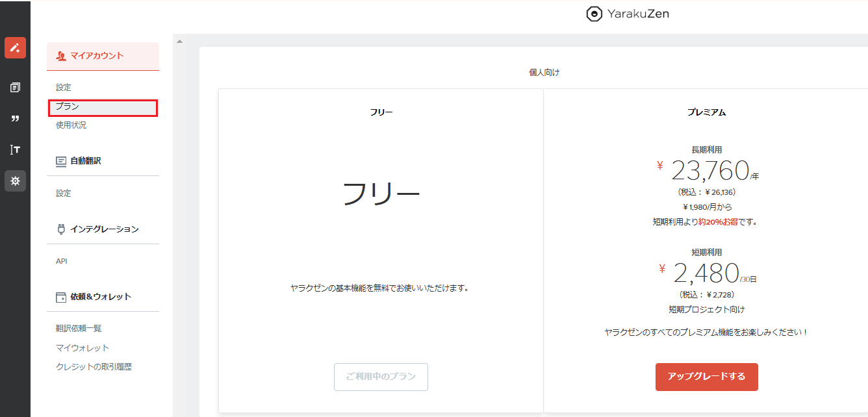Click the small フリー plan column heading
The width and height of the screenshot is (868, 417).
pos(381,112)
